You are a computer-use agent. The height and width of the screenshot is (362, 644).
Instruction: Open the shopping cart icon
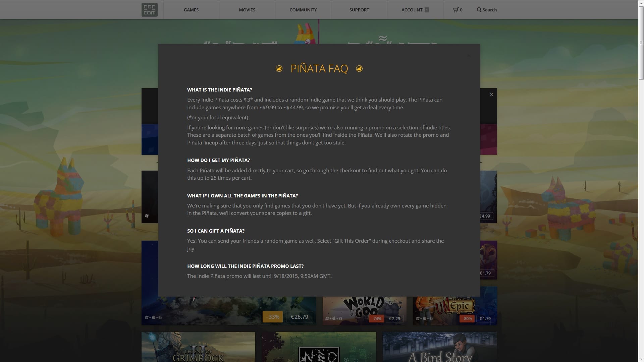455,10
